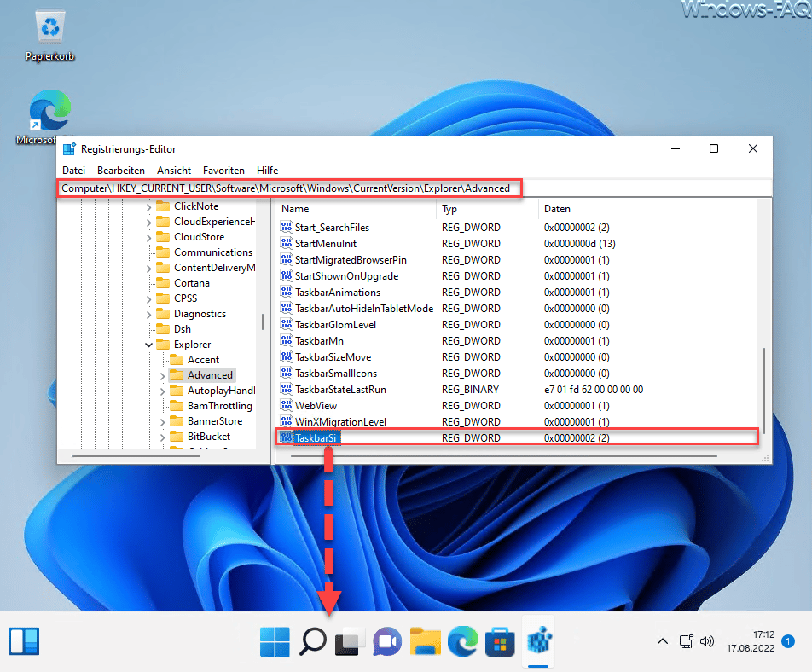The width and height of the screenshot is (812, 672).
Task: Select the TaskbarGlomLevel value icon
Action: point(287,324)
